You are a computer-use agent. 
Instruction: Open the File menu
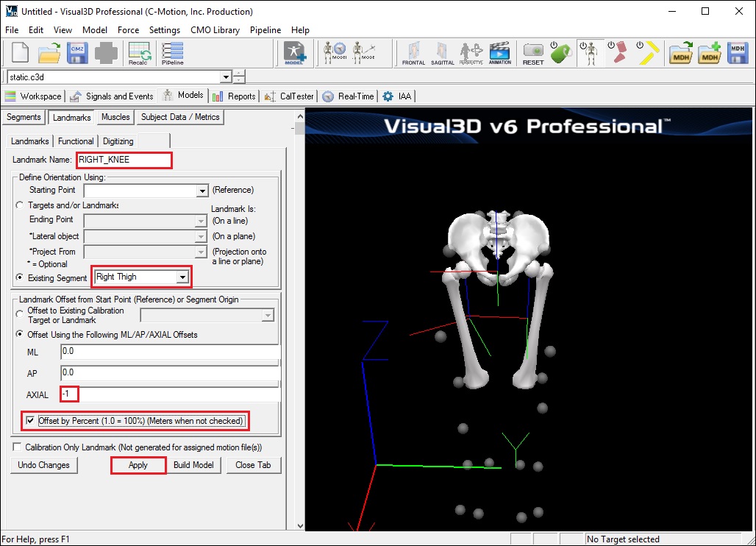[x=12, y=30]
